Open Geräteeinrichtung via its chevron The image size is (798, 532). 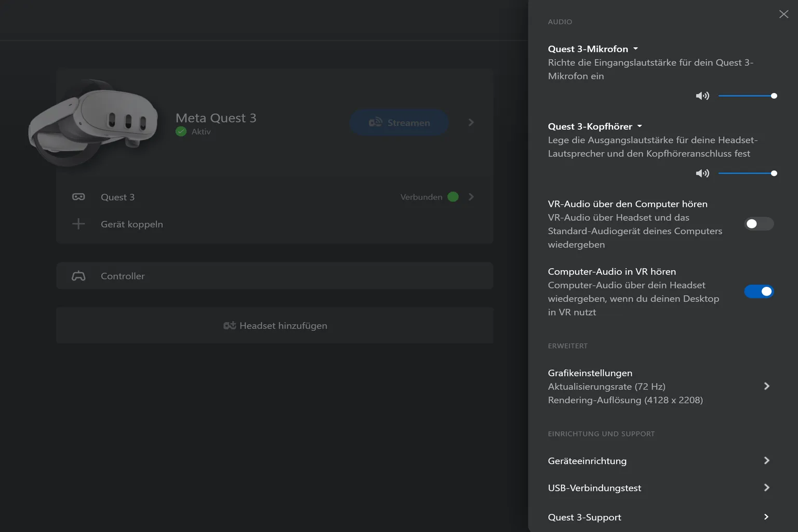point(767,460)
